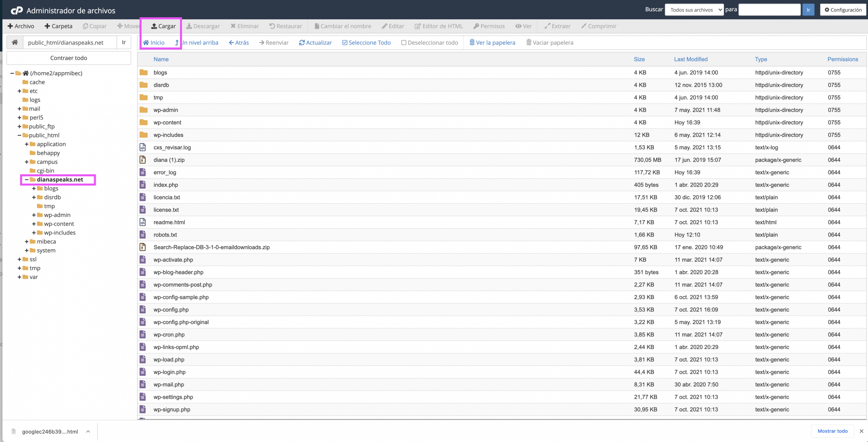Check Seleccione Todo
Image resolution: width=868 pixels, height=442 pixels.
click(367, 43)
